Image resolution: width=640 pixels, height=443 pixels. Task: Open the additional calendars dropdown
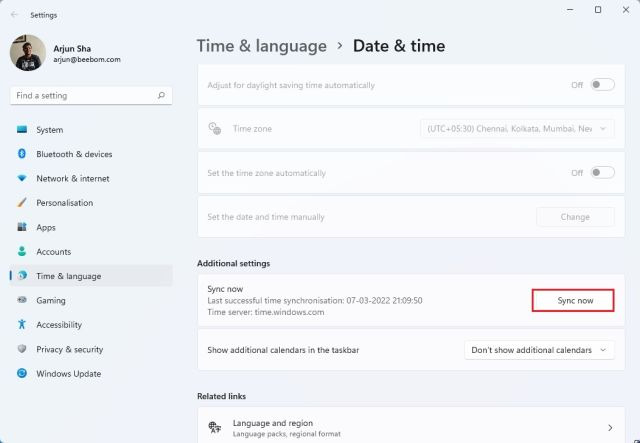pos(539,350)
